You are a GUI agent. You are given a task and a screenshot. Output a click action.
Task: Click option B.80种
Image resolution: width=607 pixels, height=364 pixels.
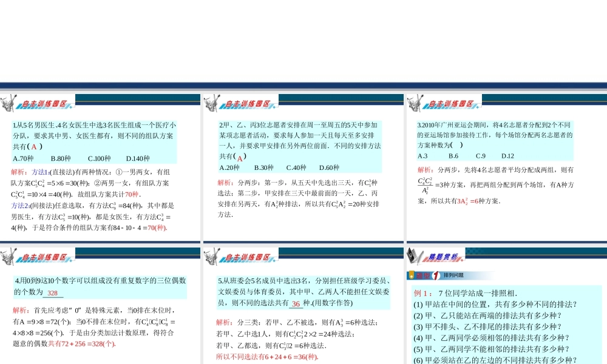click(x=61, y=158)
